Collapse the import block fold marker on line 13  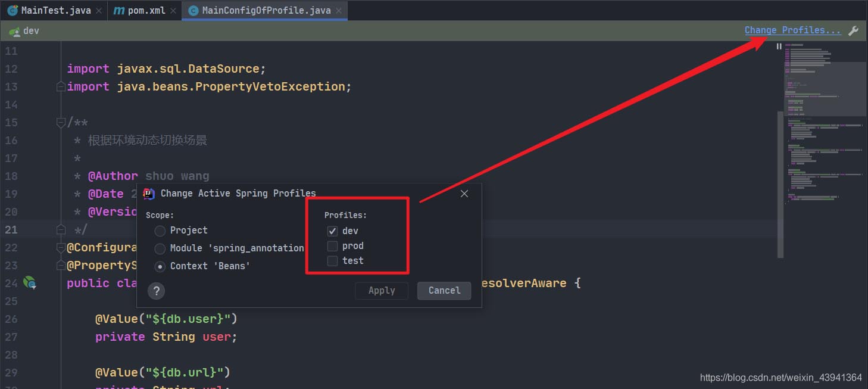coord(60,87)
